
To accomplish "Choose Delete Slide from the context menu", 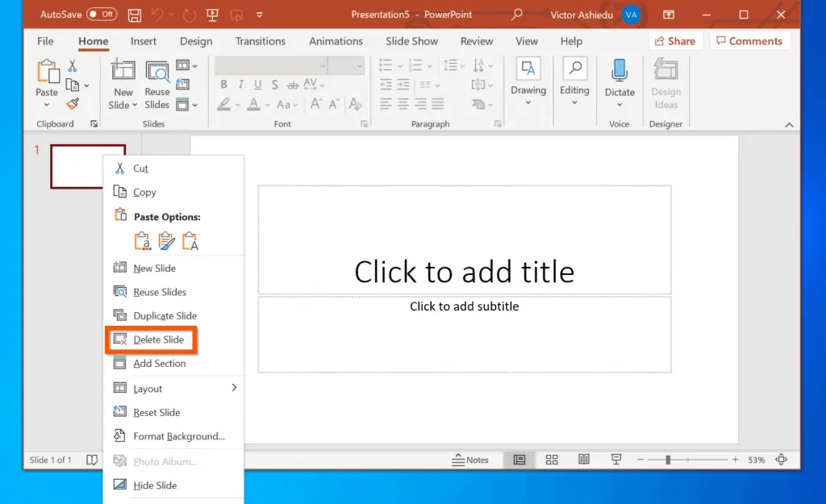I will click(158, 339).
